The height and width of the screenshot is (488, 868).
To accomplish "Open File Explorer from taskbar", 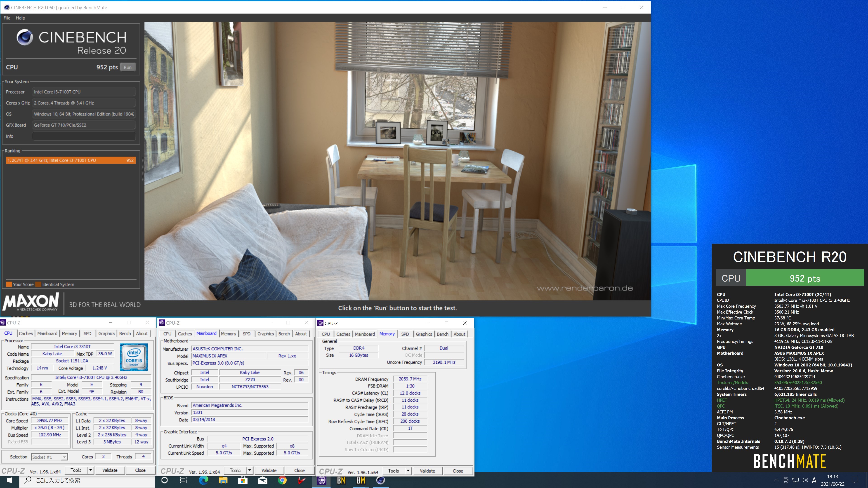I will click(x=223, y=480).
